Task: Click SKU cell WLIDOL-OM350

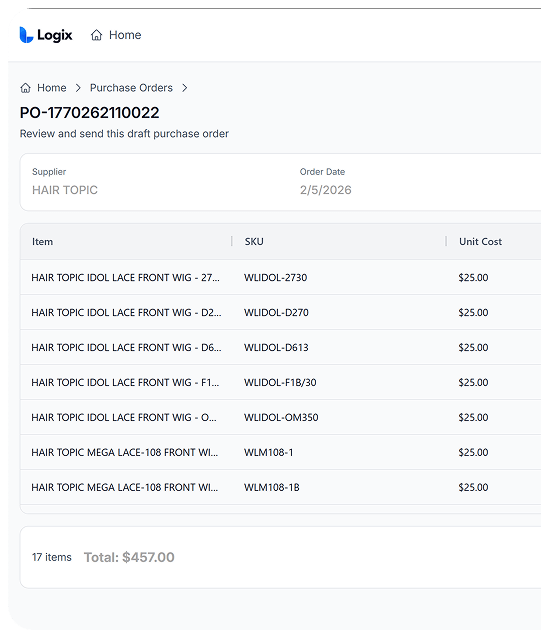Action: click(281, 417)
